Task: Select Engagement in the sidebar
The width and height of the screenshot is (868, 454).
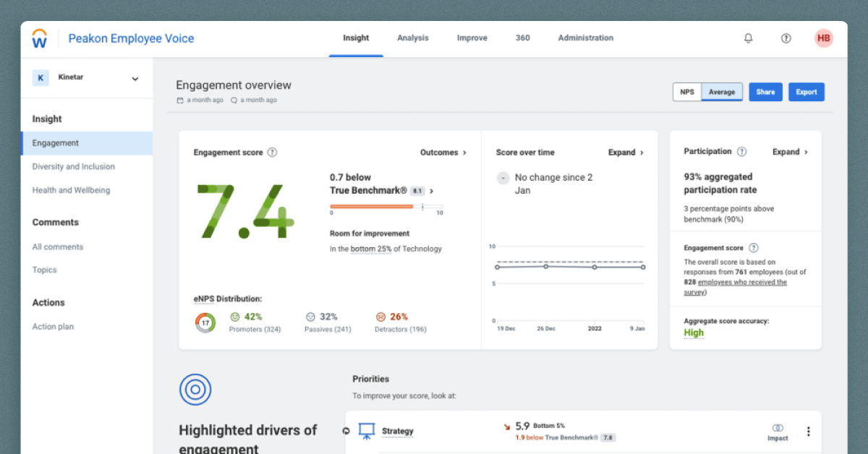Action: pos(87,143)
